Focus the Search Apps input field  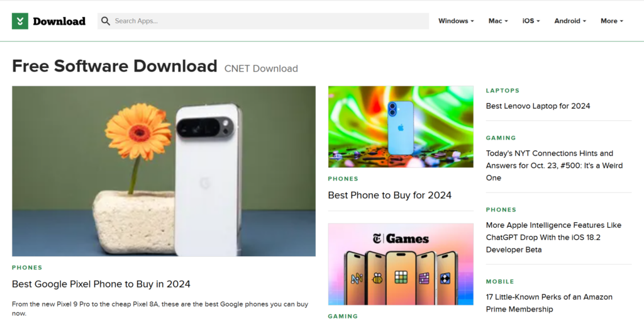pos(264,21)
